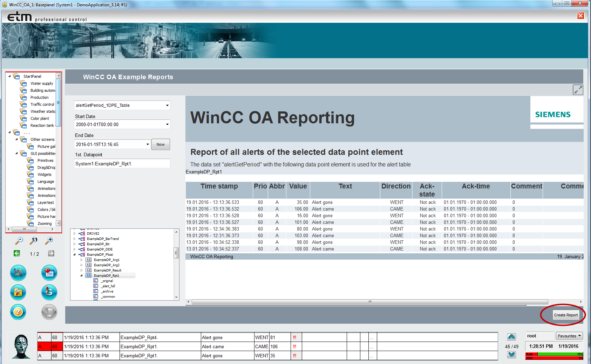Image resolution: width=591 pixels, height=364 pixels.
Task: Reset zoom with the 1:1 magnifier
Action: (34, 240)
